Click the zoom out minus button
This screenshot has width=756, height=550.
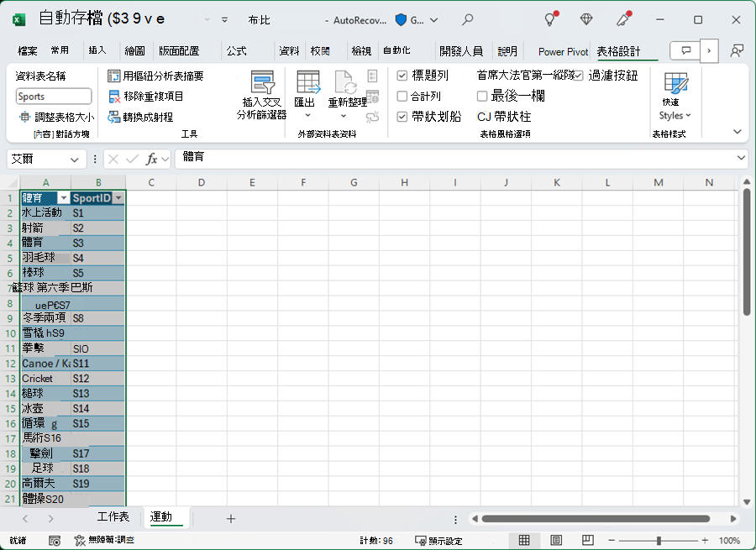point(612,541)
